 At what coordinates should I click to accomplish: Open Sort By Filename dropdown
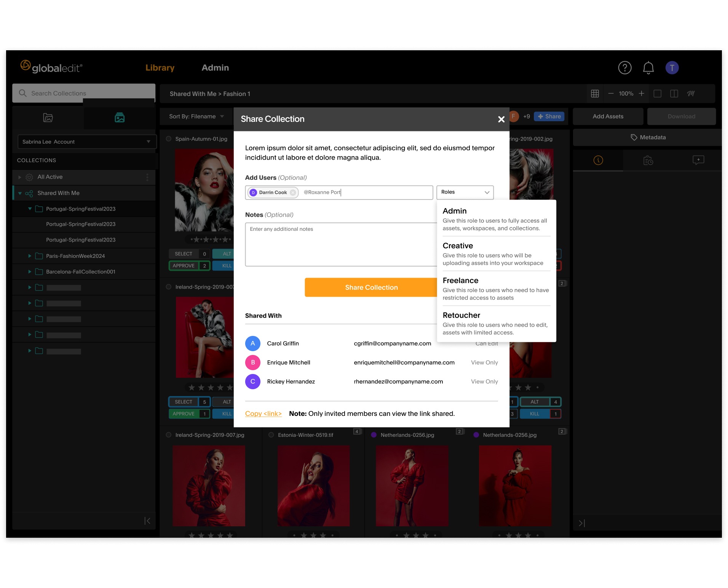[x=196, y=117]
